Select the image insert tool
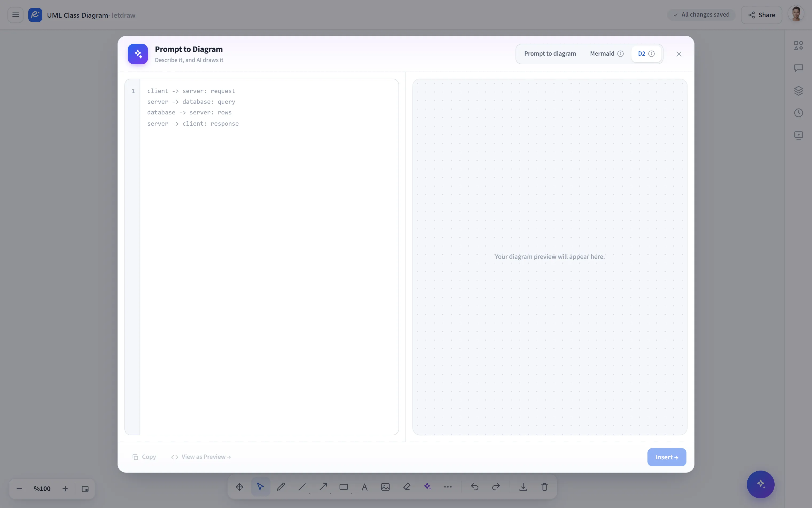This screenshot has height=508, width=812. click(385, 487)
